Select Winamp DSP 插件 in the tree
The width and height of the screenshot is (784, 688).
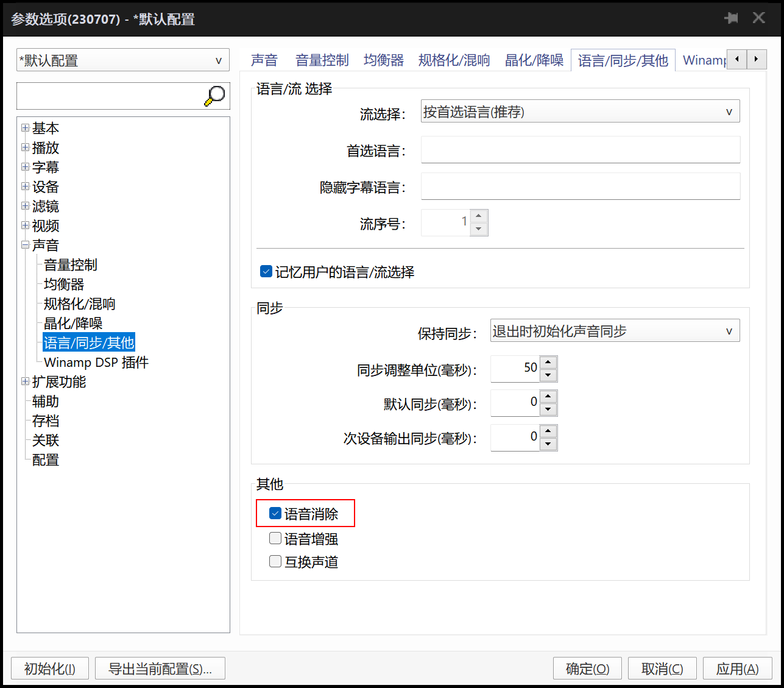tap(96, 362)
